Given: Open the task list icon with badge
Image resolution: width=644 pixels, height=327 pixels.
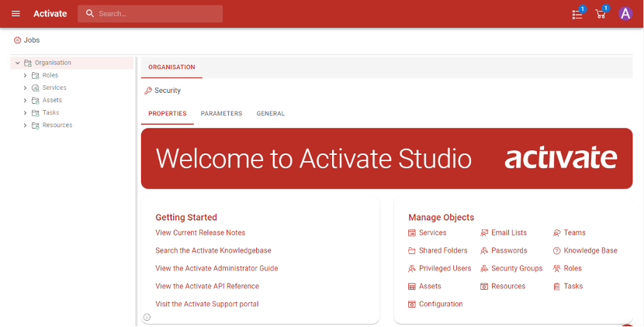Looking at the screenshot, I should [x=578, y=14].
